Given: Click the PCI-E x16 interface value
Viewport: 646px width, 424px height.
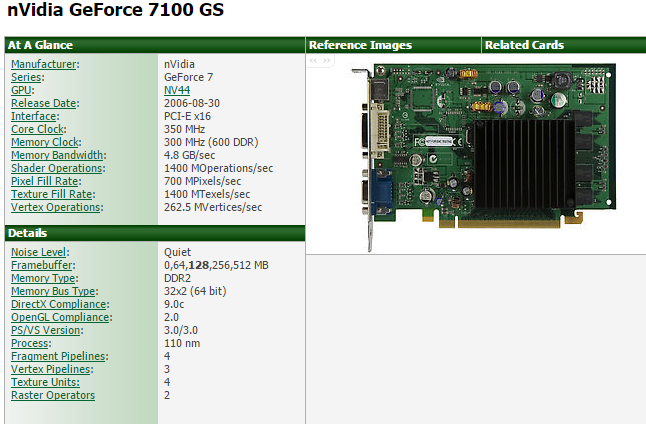Looking at the screenshot, I should 187,116.
